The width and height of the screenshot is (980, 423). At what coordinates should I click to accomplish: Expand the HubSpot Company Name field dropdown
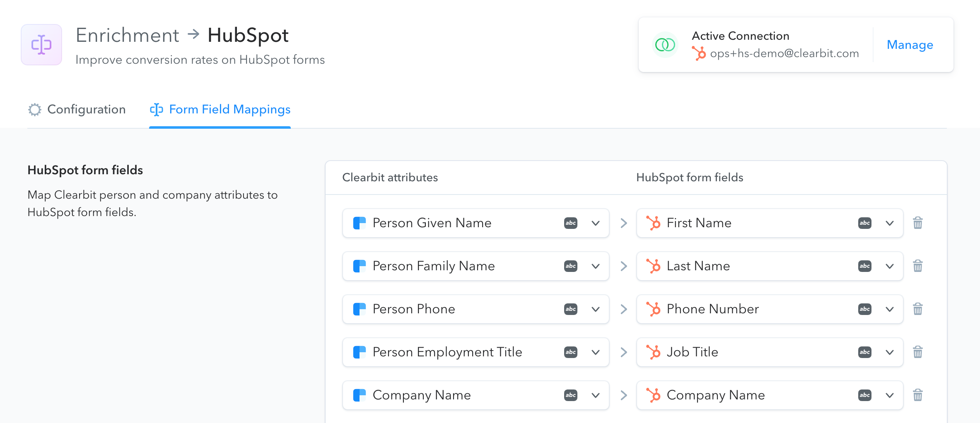tap(770, 395)
